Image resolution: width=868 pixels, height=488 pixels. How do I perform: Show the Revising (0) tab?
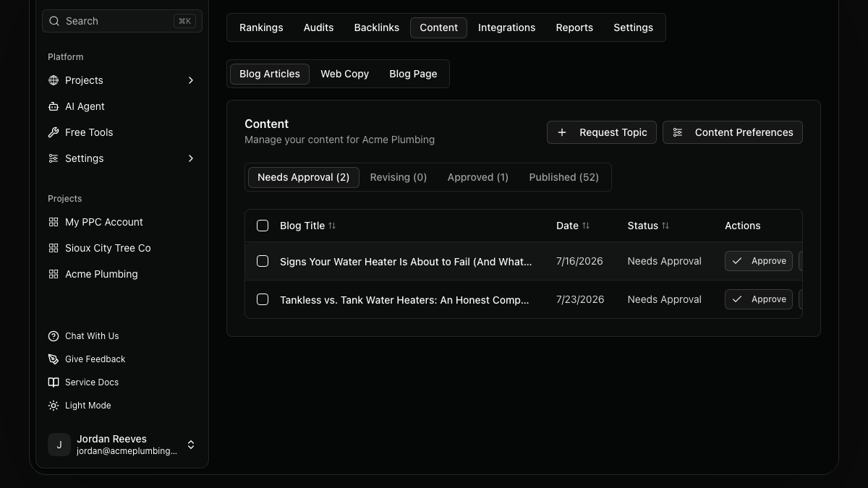pyautogui.click(x=398, y=177)
